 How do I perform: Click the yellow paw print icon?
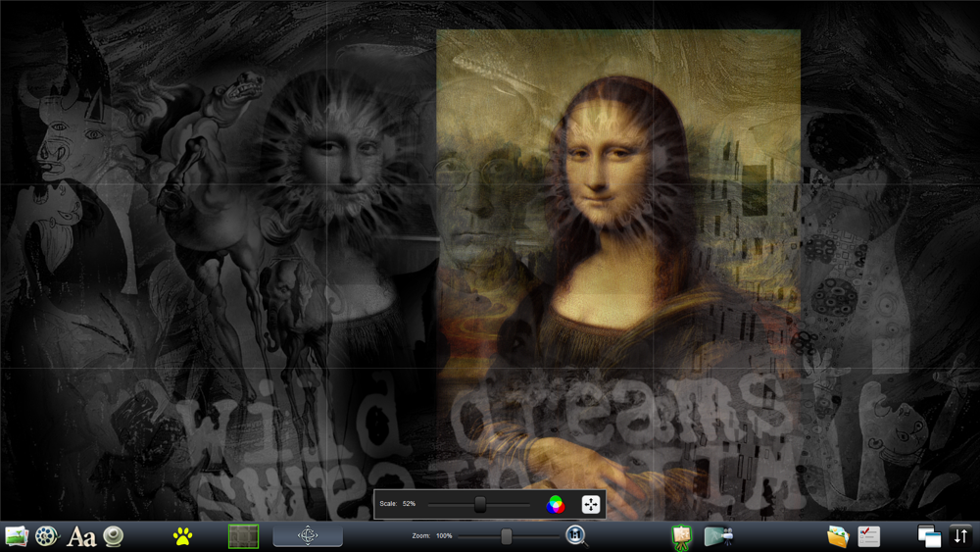click(182, 535)
